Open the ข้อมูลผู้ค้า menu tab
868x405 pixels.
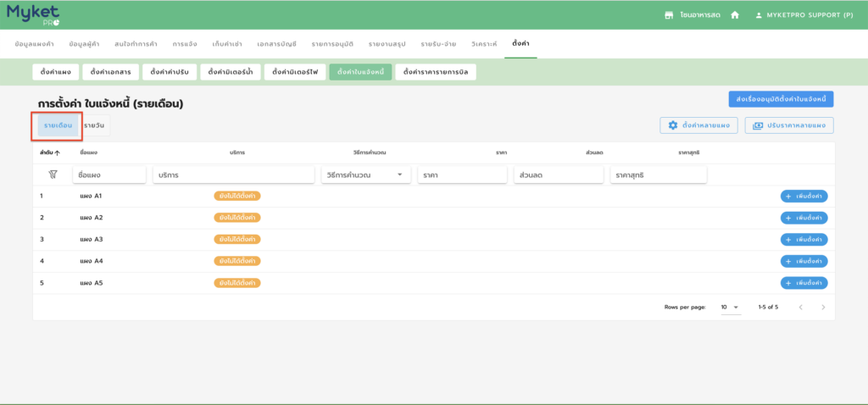[84, 44]
